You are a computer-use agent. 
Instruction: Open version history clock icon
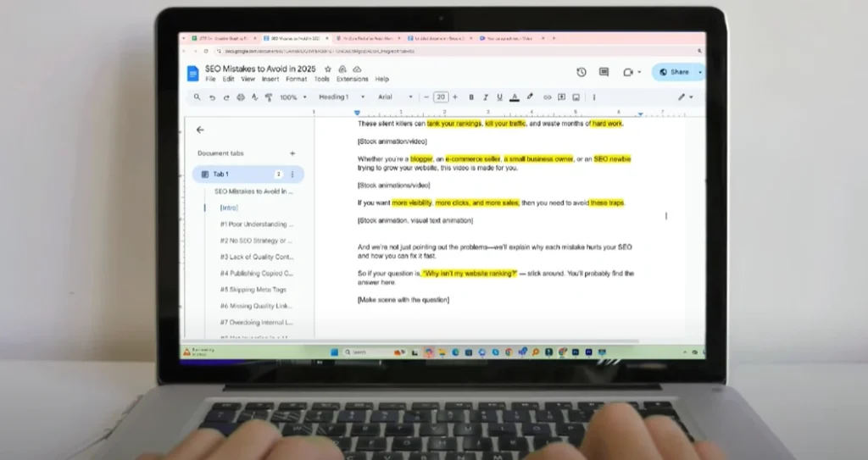pos(581,72)
